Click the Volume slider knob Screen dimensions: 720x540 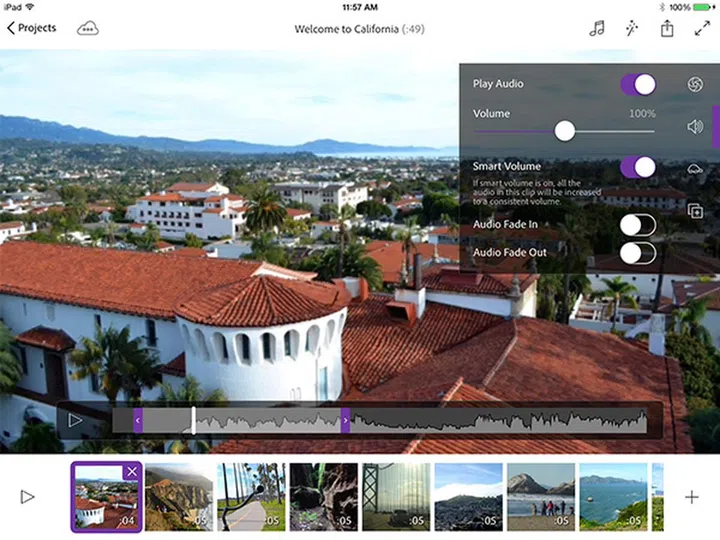point(565,131)
